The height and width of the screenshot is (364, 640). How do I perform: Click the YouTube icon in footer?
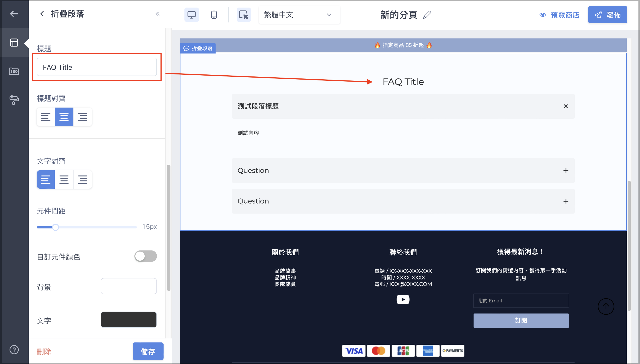click(403, 299)
